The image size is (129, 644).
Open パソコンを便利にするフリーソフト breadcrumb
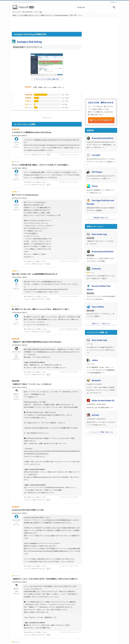click(29, 15)
